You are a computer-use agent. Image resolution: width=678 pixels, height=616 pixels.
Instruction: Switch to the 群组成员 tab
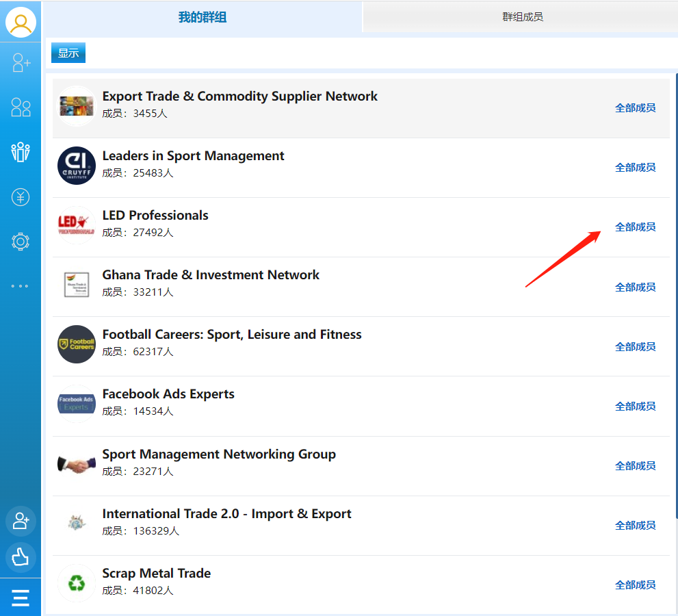[x=522, y=17]
